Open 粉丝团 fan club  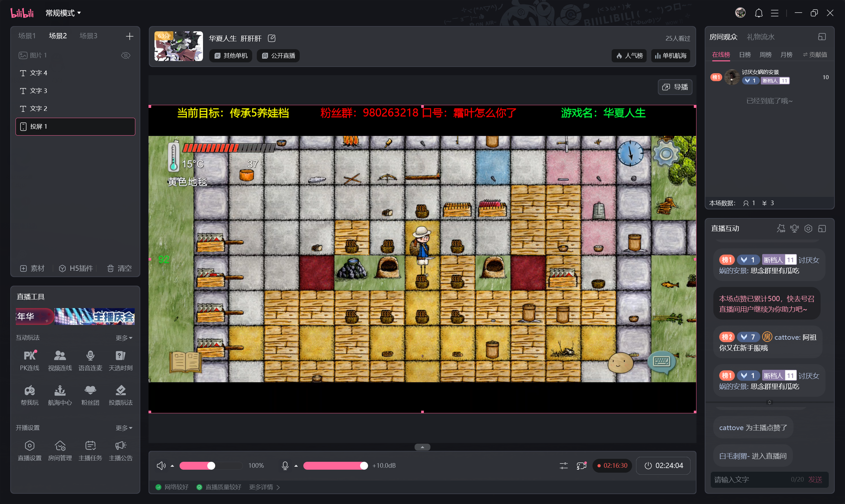point(90,395)
